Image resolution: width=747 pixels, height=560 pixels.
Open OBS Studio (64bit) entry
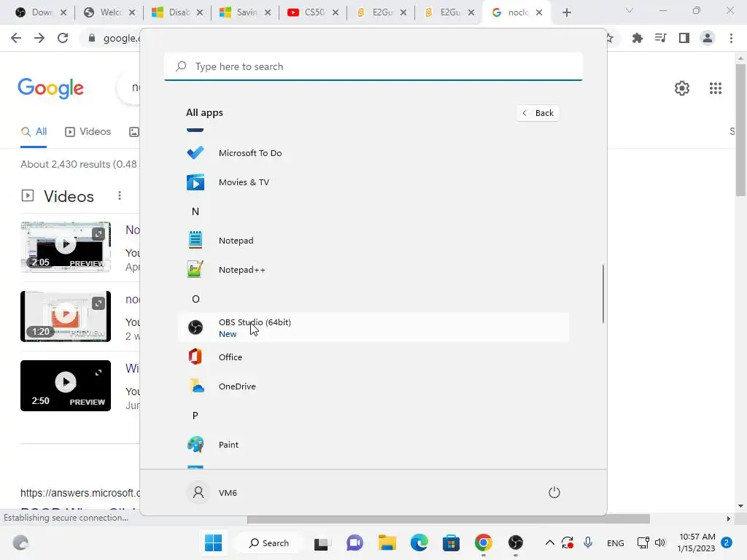point(373,327)
